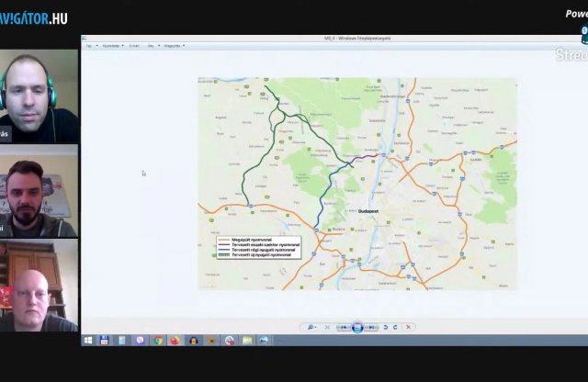Screen dimensions: 588x382
Task: Go to the previous photo
Action: 344,327
